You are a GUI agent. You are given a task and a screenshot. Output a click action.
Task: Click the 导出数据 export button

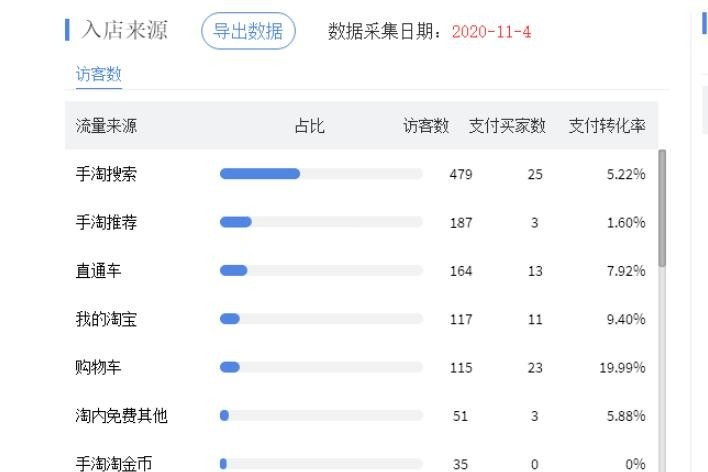pos(248,32)
